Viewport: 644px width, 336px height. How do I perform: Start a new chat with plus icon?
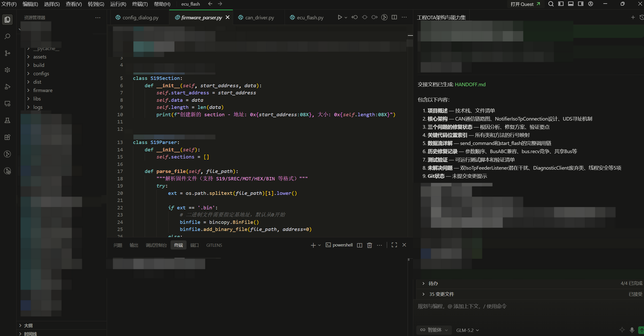[x=633, y=17]
